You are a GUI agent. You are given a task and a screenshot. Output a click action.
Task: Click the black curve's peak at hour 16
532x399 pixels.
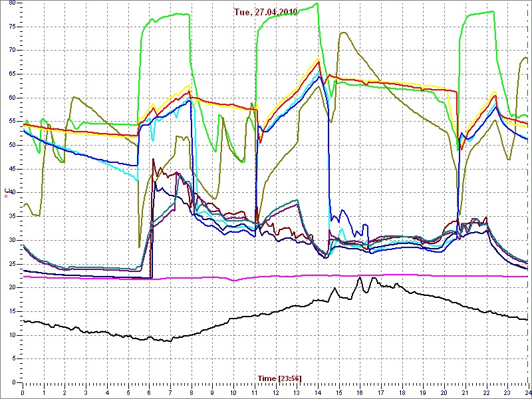coord(360,277)
